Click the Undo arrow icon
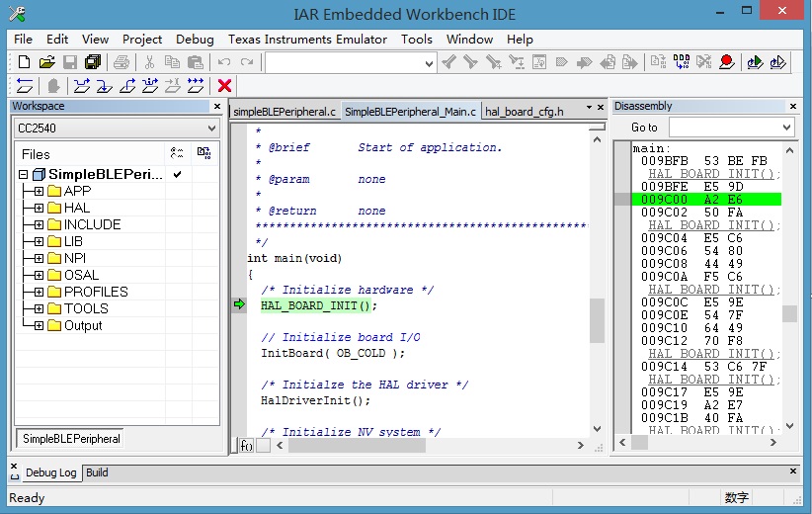This screenshot has width=812, height=514. (223, 62)
